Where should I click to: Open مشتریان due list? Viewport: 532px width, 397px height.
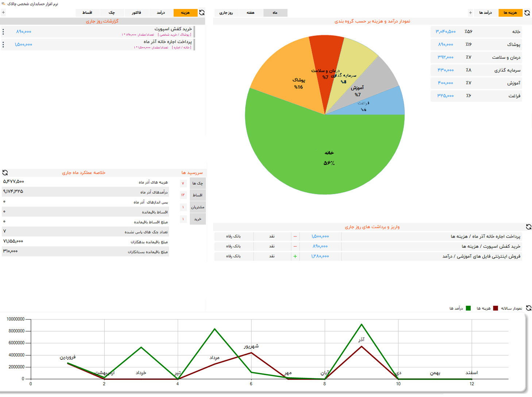click(x=197, y=207)
